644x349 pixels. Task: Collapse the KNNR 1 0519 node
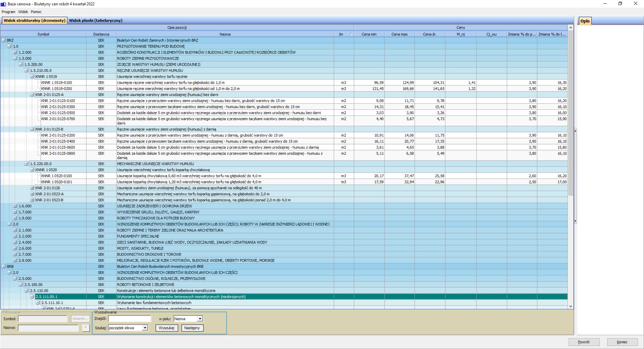(32, 77)
